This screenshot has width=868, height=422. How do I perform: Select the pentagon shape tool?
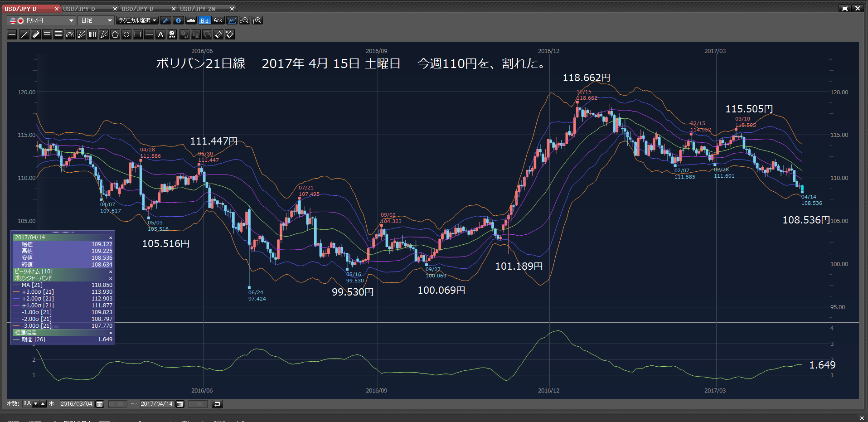point(115,34)
